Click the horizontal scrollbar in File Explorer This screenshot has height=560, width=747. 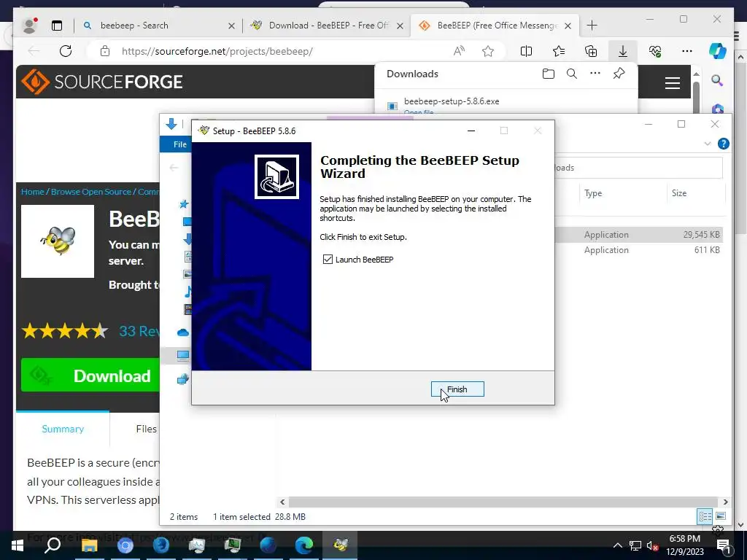click(x=503, y=502)
